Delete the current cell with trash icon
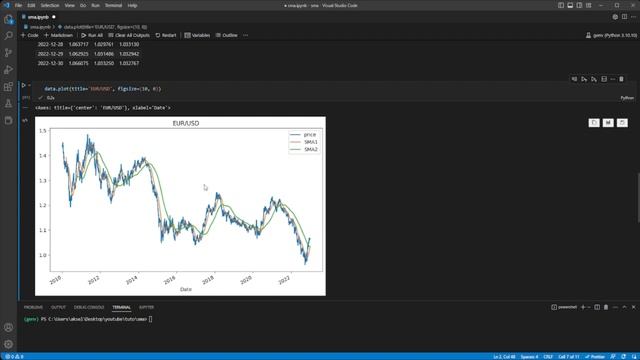The image size is (640, 360). [621, 79]
